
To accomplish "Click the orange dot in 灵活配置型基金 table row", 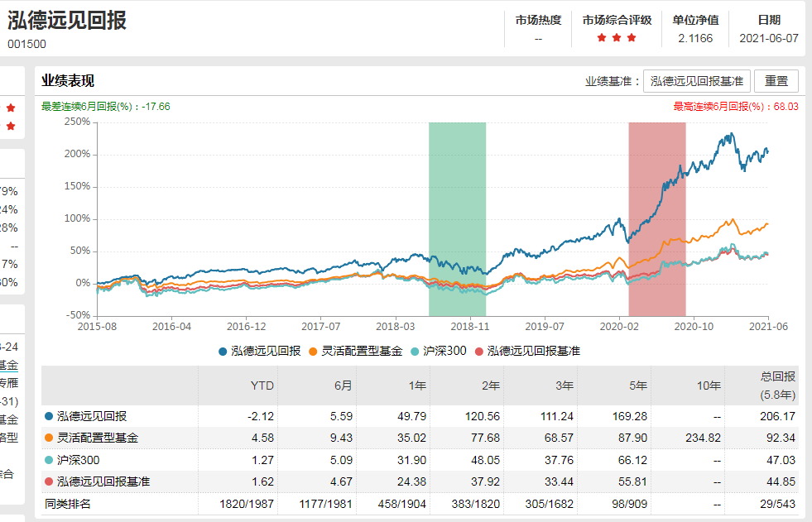I will [x=49, y=438].
